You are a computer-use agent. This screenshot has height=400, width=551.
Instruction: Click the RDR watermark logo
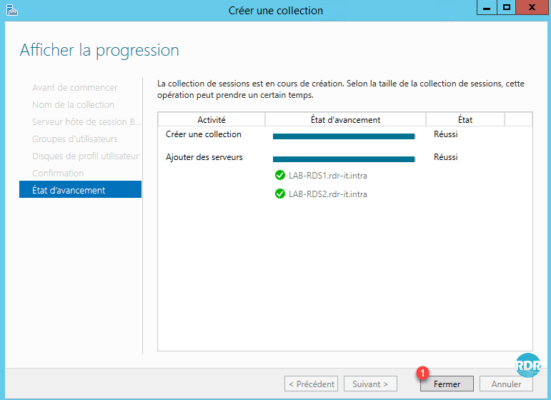pyautogui.click(x=528, y=365)
